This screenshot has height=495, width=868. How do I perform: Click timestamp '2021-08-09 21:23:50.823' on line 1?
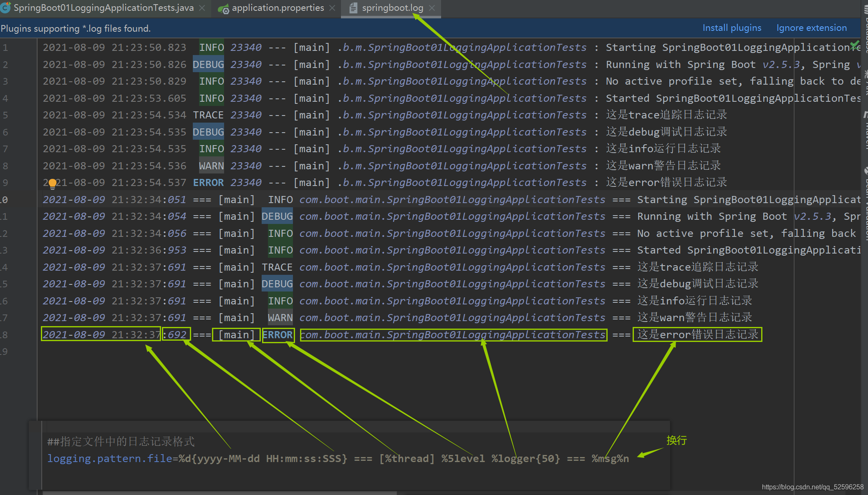pos(114,48)
